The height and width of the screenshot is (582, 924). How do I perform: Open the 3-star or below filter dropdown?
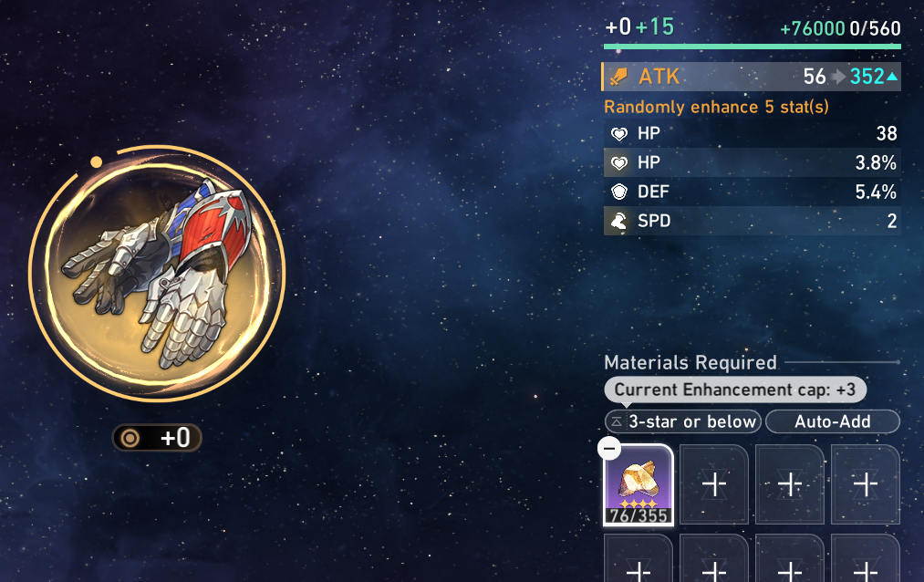click(683, 421)
